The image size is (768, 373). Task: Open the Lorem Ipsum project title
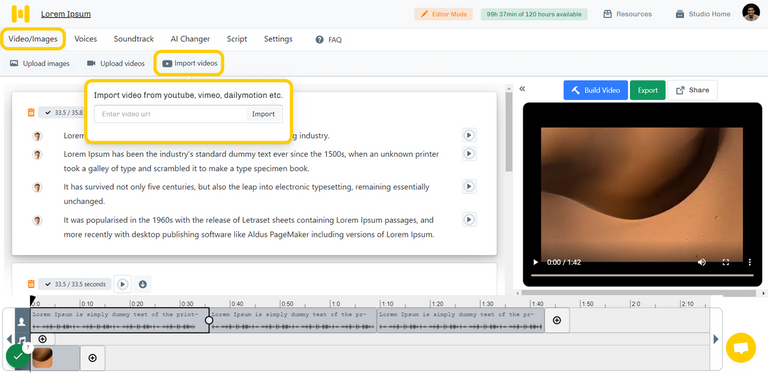click(66, 14)
